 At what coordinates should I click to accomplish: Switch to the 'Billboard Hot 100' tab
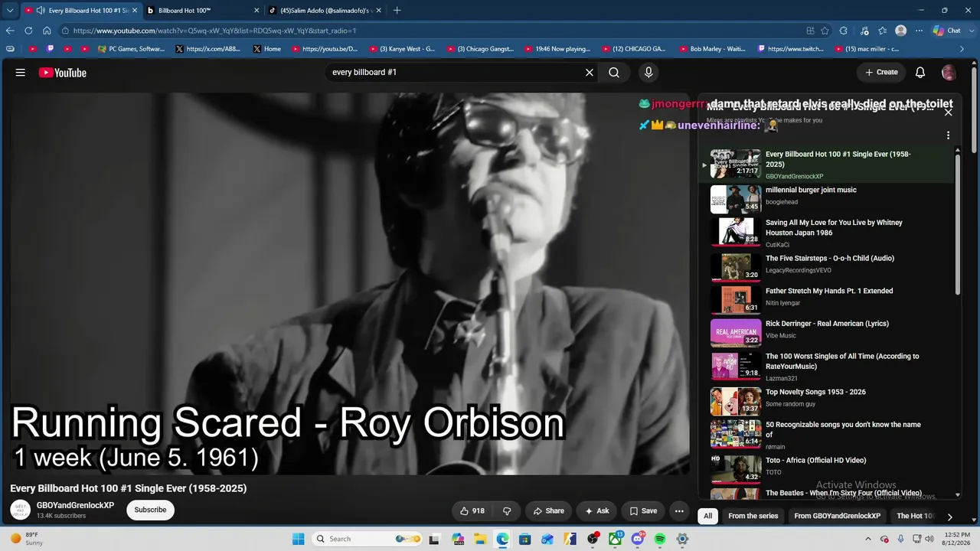(203, 11)
